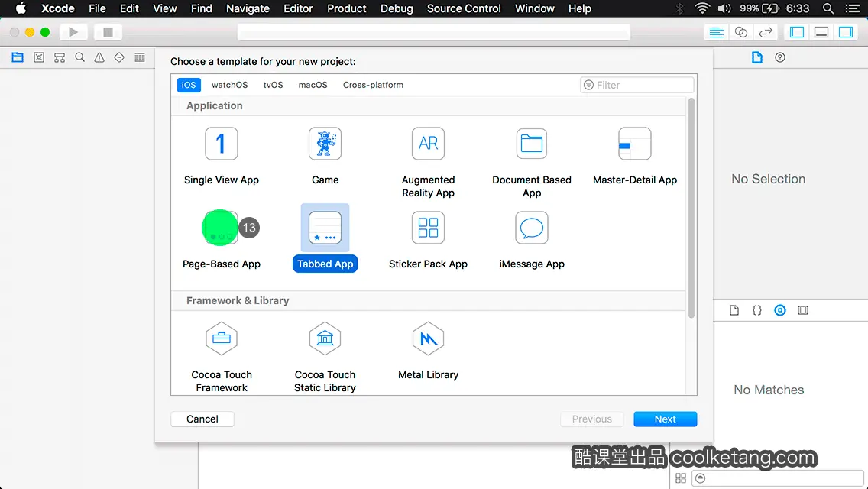
Task: Show the Standard editor
Action: (716, 32)
